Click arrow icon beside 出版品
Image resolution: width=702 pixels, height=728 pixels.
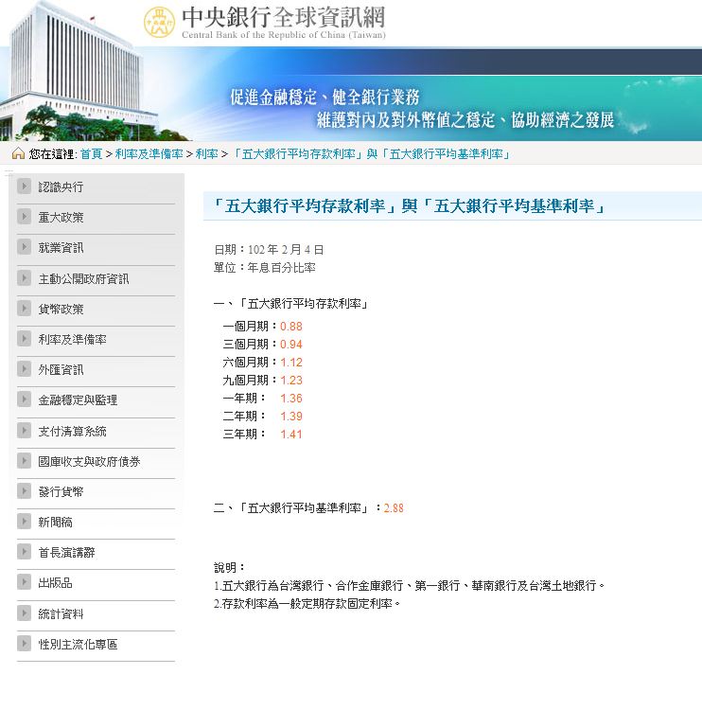tap(24, 582)
